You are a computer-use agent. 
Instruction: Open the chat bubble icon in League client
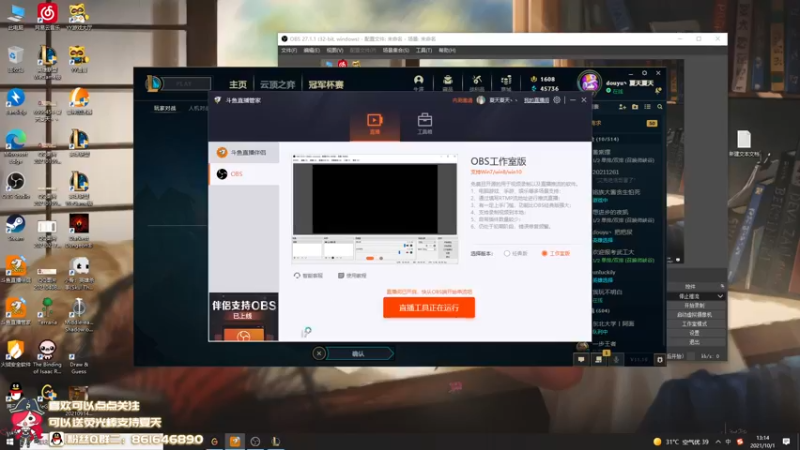point(581,360)
